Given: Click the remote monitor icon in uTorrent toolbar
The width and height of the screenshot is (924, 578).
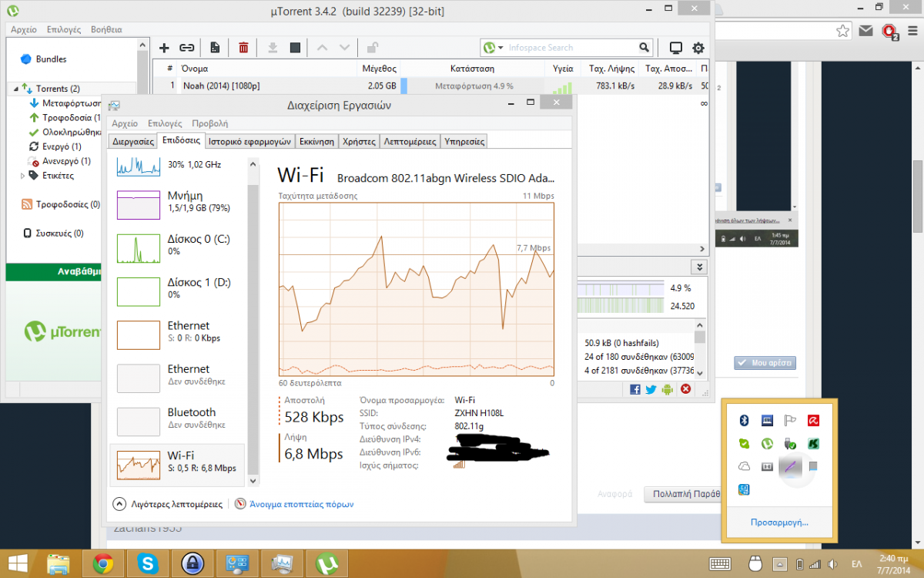Looking at the screenshot, I should 676,48.
